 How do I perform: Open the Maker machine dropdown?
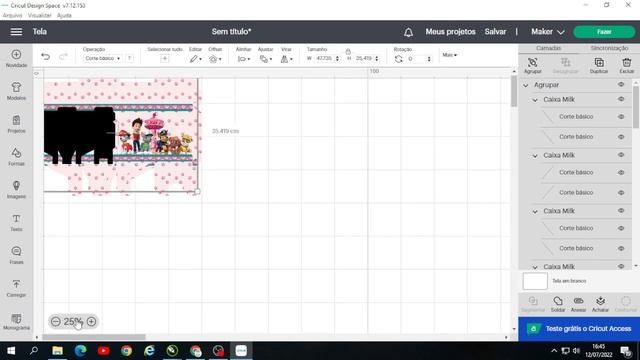click(x=547, y=32)
